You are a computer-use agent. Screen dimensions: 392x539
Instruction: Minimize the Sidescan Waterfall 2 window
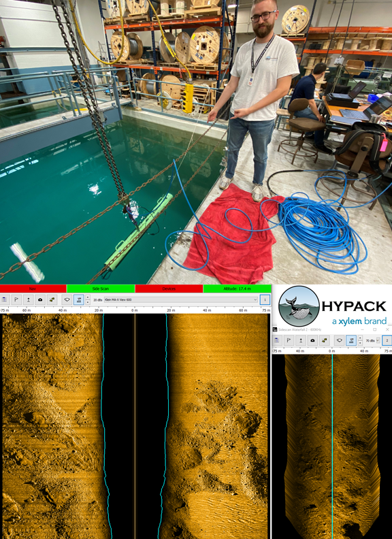pos(363,329)
